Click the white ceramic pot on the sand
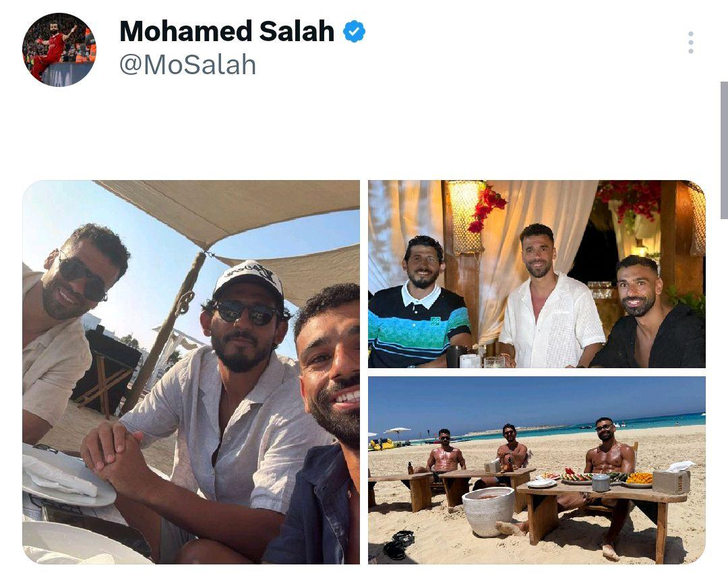Screen dimensions: 728x584 pyautogui.click(x=489, y=511)
